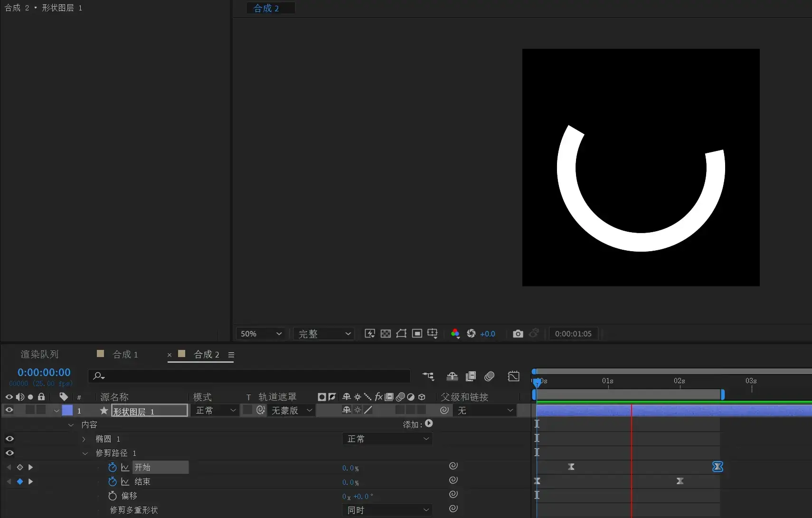This screenshot has width=812, height=518.
Task: Click the 结束 stopwatch icon
Action: pyautogui.click(x=113, y=481)
